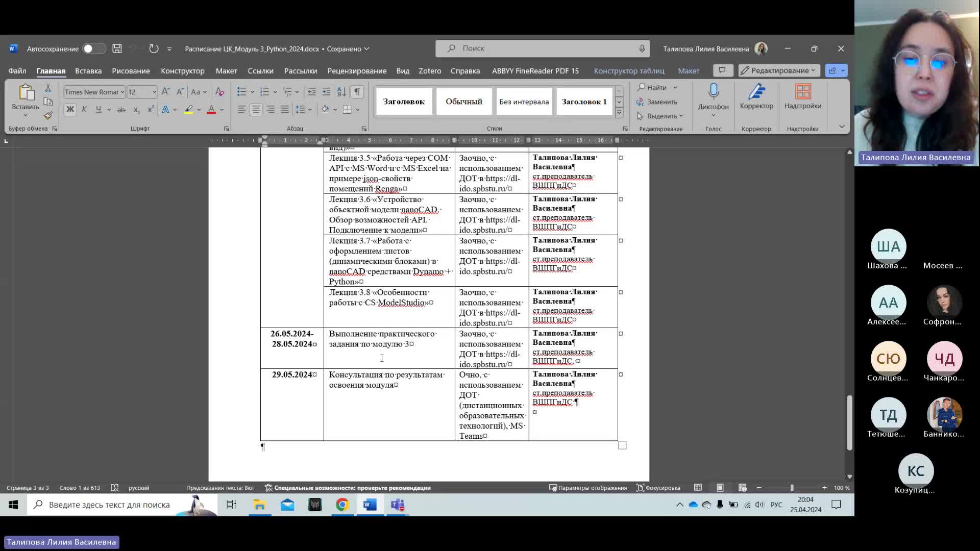Click the Фокусировка focus mode button

pos(658,488)
